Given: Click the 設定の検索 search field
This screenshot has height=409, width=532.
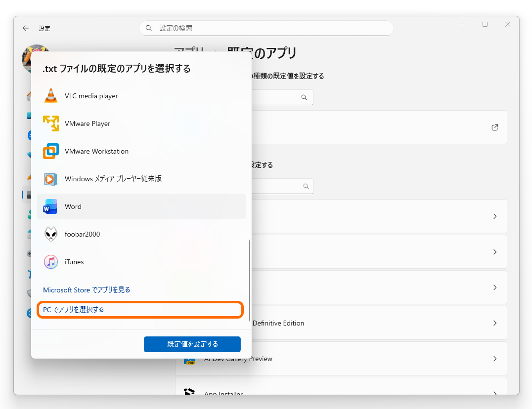Looking at the screenshot, I should coord(267,28).
